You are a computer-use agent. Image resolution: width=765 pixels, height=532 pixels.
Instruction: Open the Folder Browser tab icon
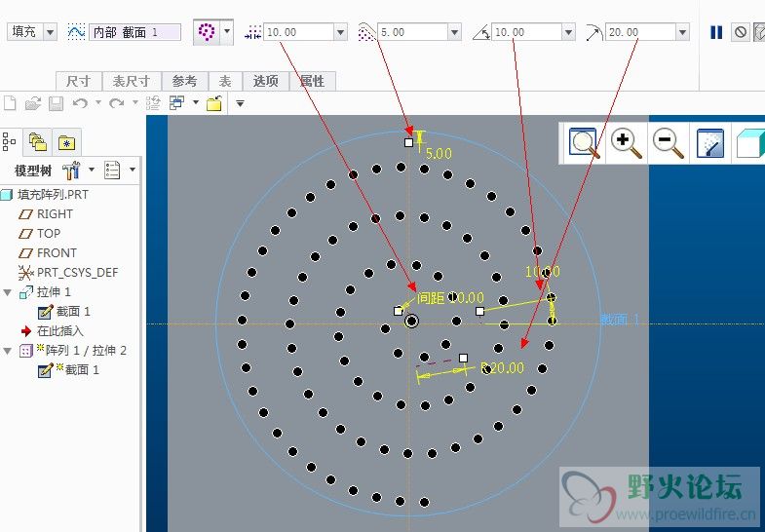pyautogui.click(x=38, y=142)
